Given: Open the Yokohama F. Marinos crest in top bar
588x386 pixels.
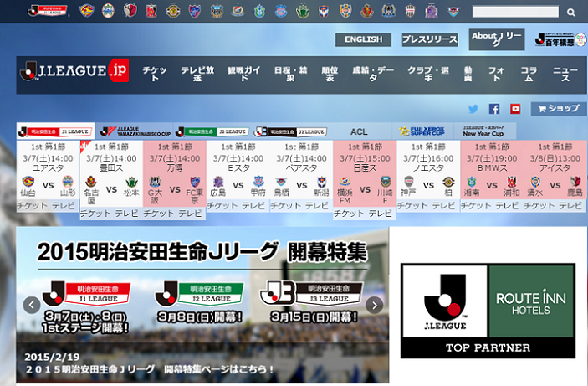Looking at the screenshot, I should pyautogui.click(x=238, y=11).
